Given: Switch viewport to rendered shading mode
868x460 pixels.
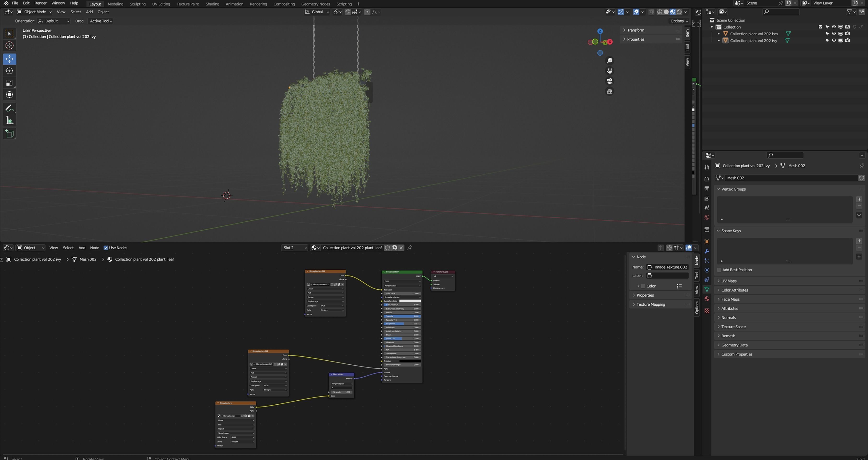Looking at the screenshot, I should pyautogui.click(x=679, y=12).
